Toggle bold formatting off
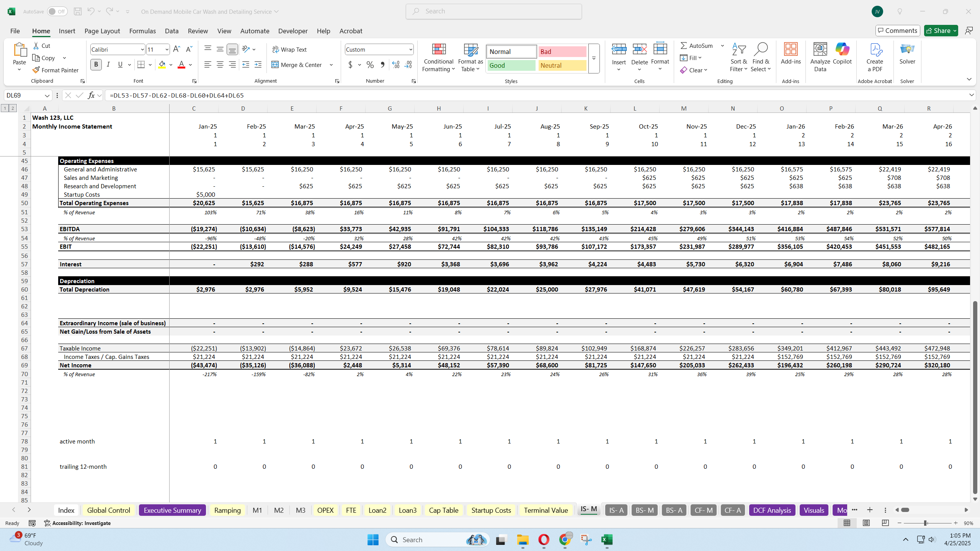The width and height of the screenshot is (980, 551). click(96, 65)
